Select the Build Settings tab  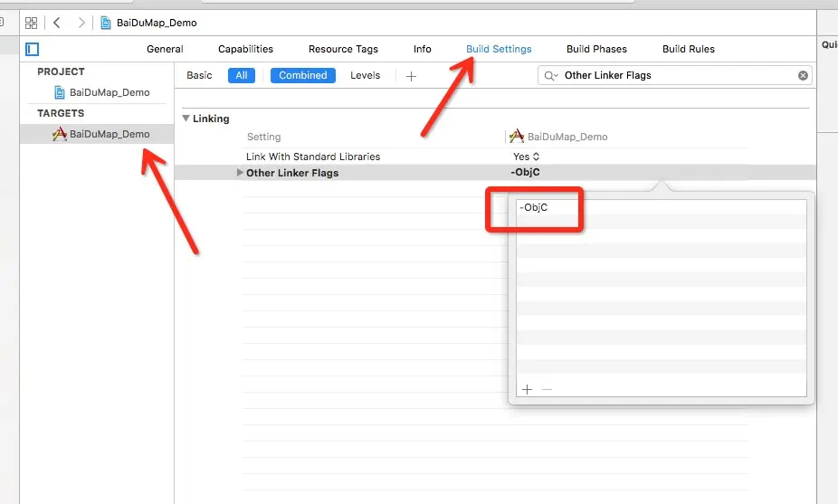[499, 49]
